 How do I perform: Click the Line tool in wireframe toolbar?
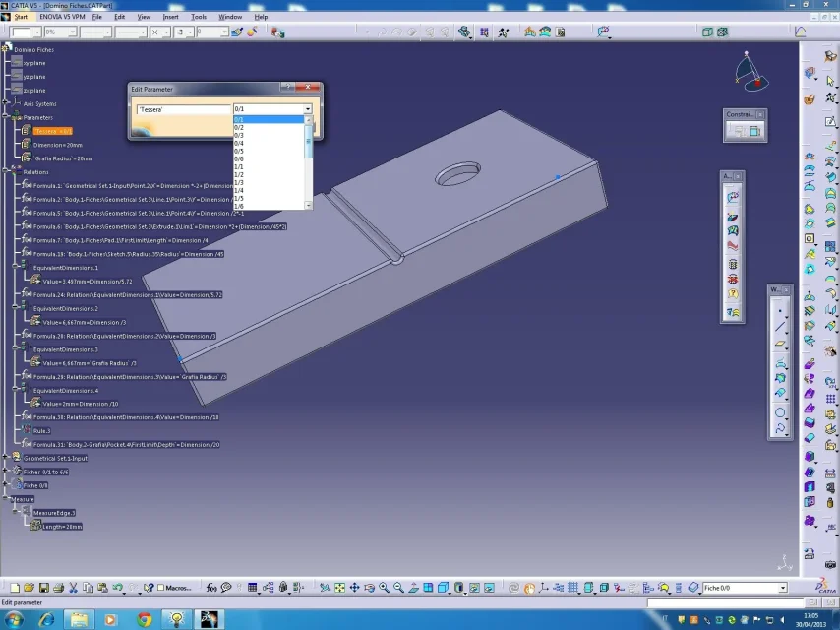[780, 327]
